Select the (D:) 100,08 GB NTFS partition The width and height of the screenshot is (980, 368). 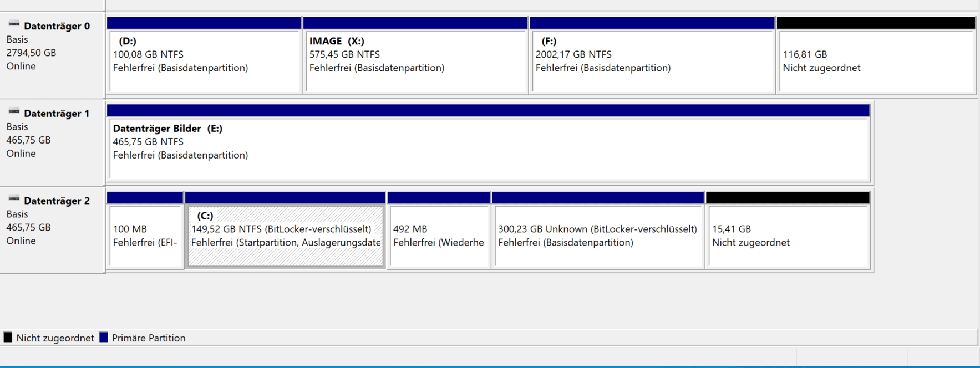coord(204,61)
